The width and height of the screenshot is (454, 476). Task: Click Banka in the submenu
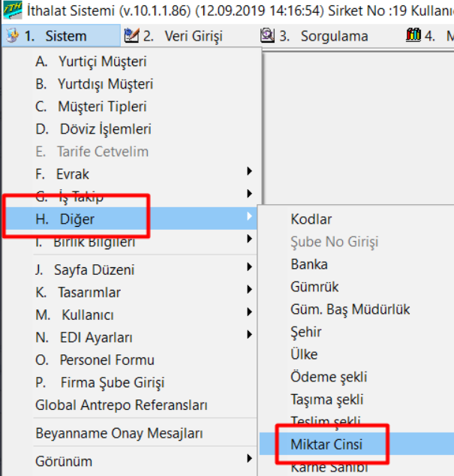[309, 264]
